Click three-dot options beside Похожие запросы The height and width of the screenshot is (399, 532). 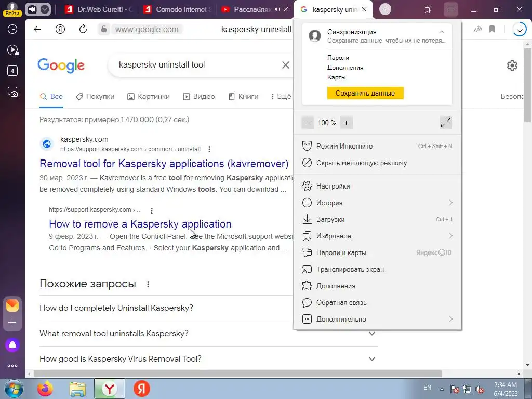[148, 284]
